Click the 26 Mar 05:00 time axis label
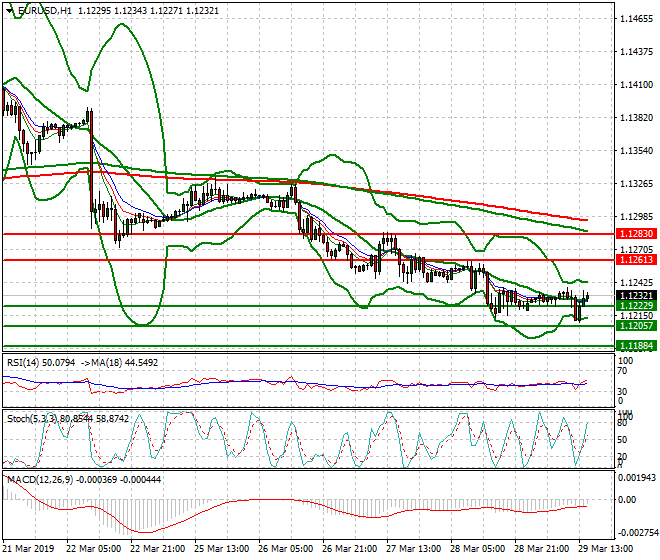 [x=286, y=549]
